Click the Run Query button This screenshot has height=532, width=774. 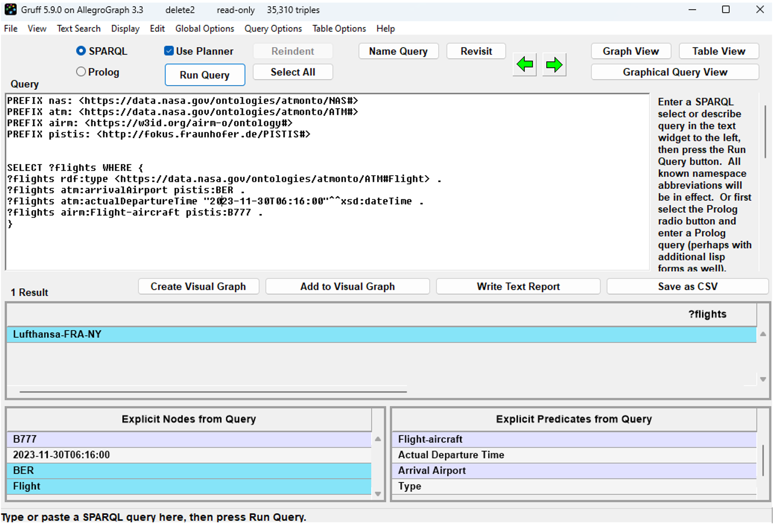point(205,75)
